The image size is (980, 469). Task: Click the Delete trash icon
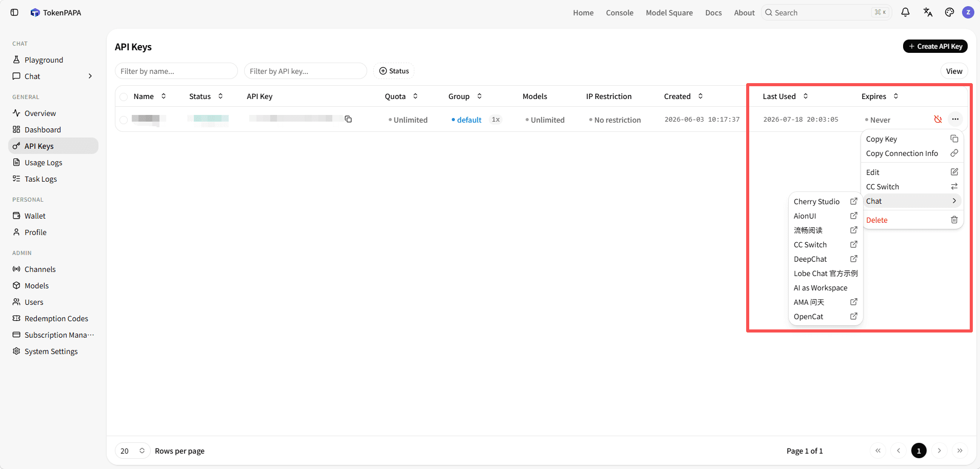point(954,220)
